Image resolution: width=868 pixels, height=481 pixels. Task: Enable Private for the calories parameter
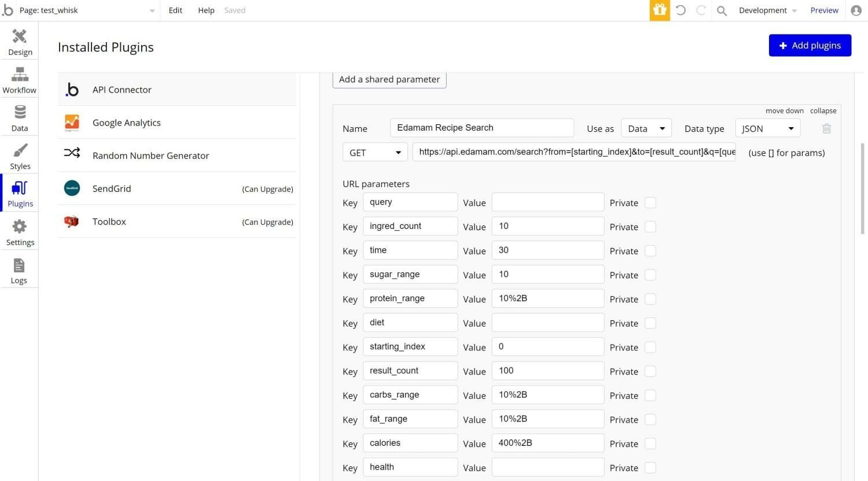650,443
